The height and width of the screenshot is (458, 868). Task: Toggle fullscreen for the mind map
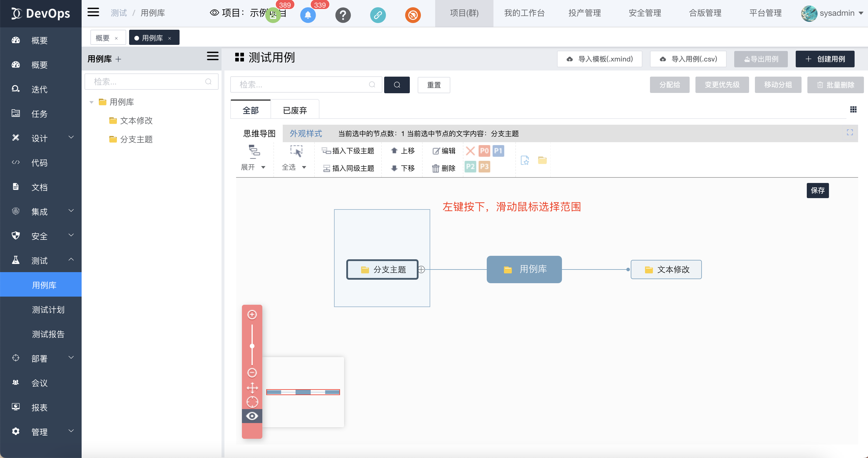[x=849, y=133]
